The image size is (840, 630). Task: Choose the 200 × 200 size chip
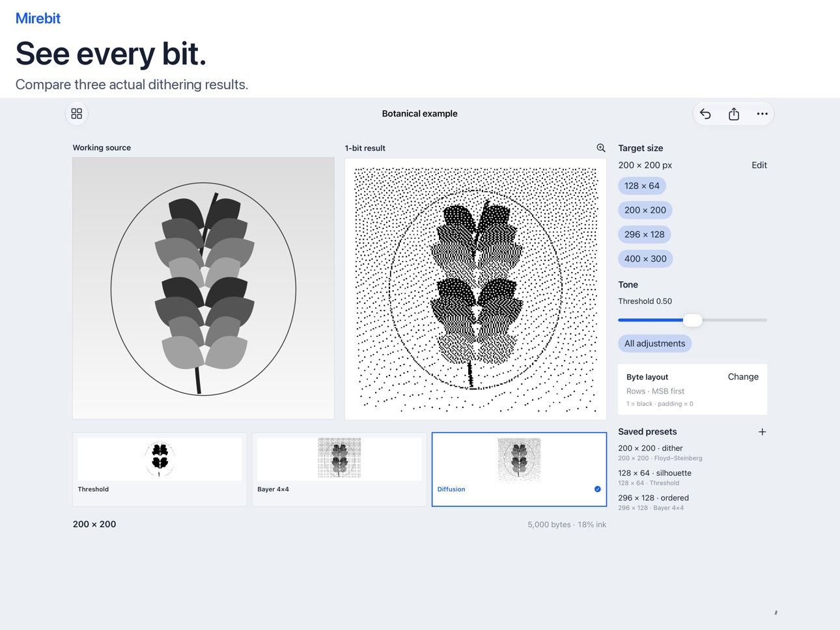[x=645, y=210]
